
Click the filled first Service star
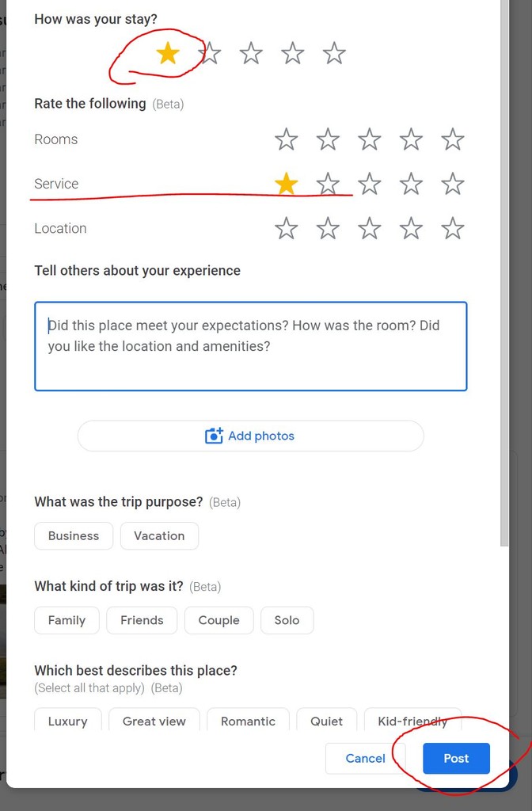(x=286, y=184)
